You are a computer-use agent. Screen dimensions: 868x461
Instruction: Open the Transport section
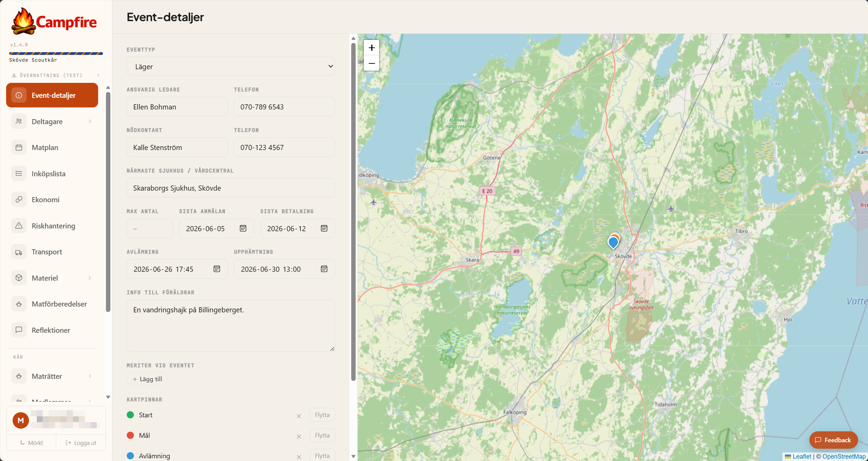coord(52,252)
